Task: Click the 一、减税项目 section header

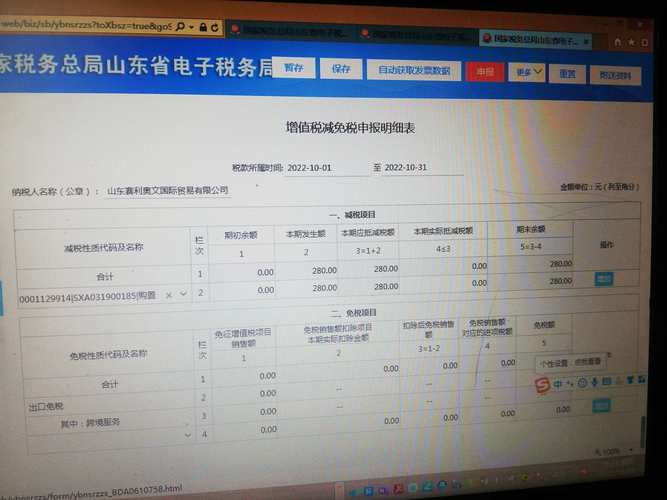Action: pos(353,215)
